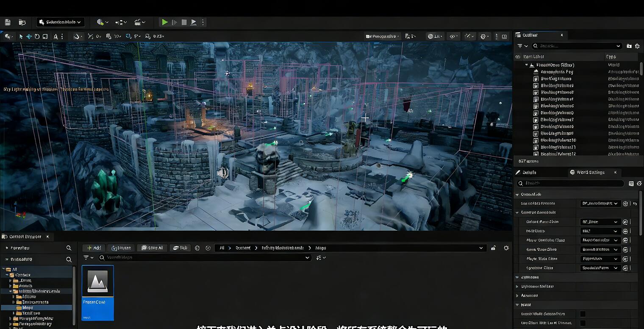Image resolution: width=644 pixels, height=329 pixels.
Task: Click the Save current level icon
Action: [x=7, y=22]
